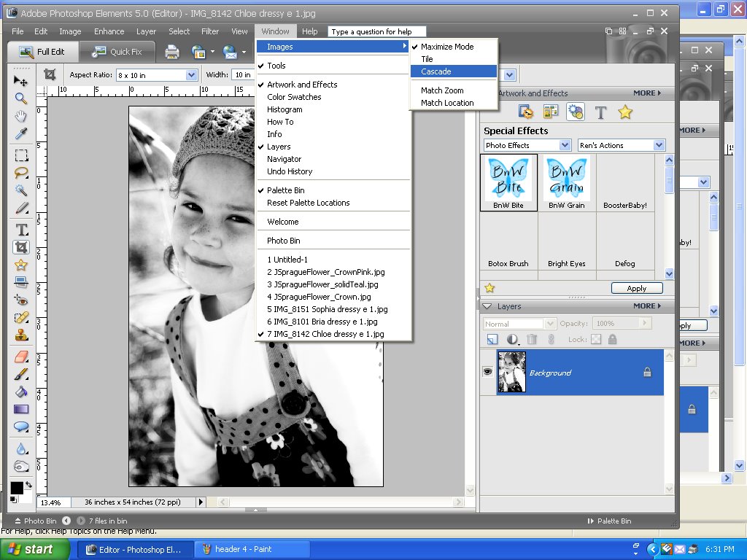
Task: Open the Normal blend mode dropdown
Action: click(550, 323)
